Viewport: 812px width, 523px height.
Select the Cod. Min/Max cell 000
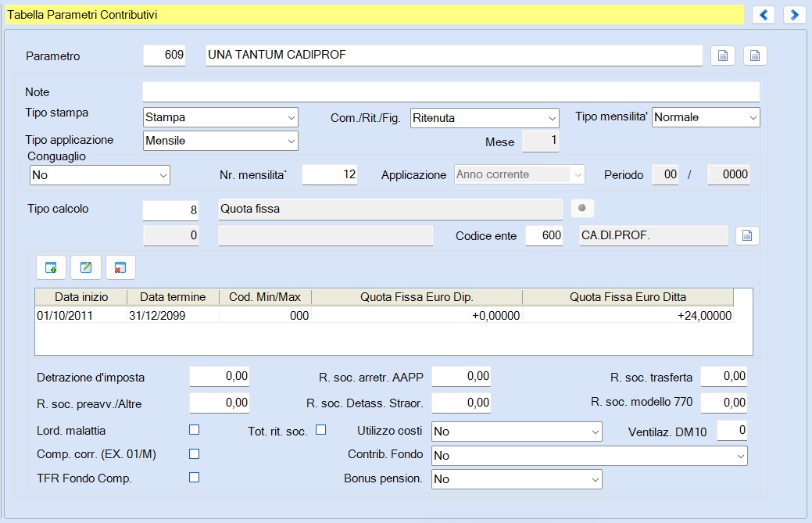[265, 315]
